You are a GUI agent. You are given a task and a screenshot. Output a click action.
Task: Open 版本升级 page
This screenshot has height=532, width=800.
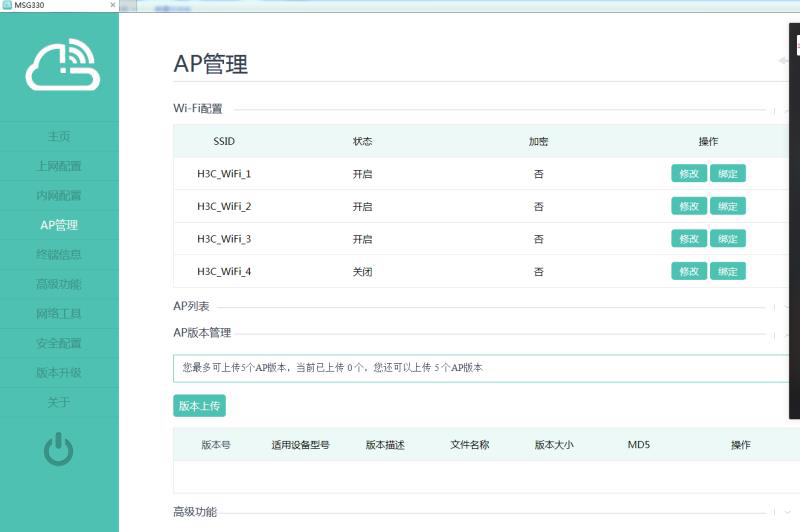[59, 373]
